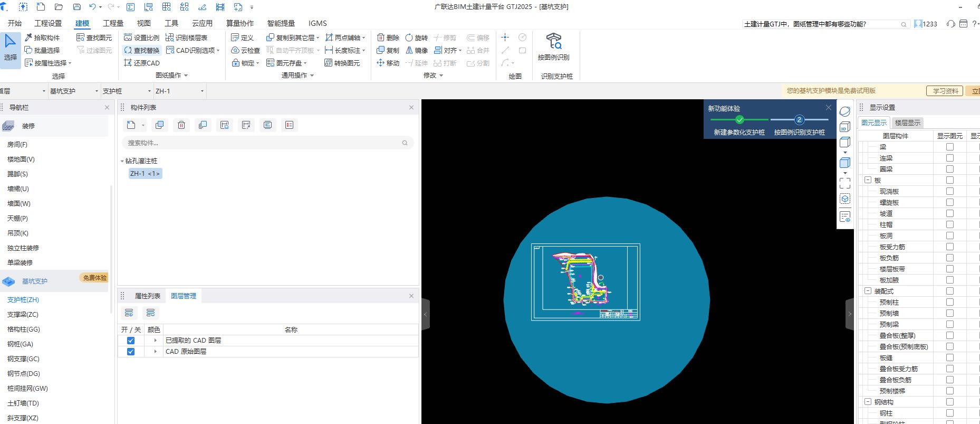Open 查找图元 find element tool
The height and width of the screenshot is (424, 980).
94,37
